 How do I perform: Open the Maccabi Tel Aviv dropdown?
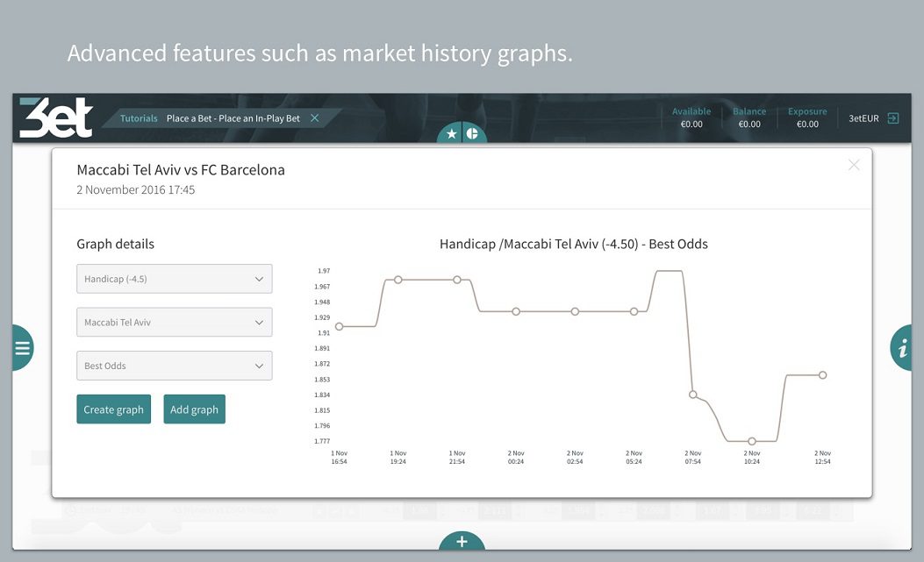[x=175, y=323]
